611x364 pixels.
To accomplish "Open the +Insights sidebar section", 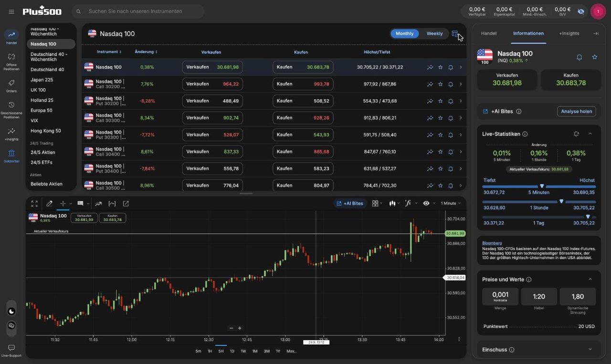I will [11, 134].
